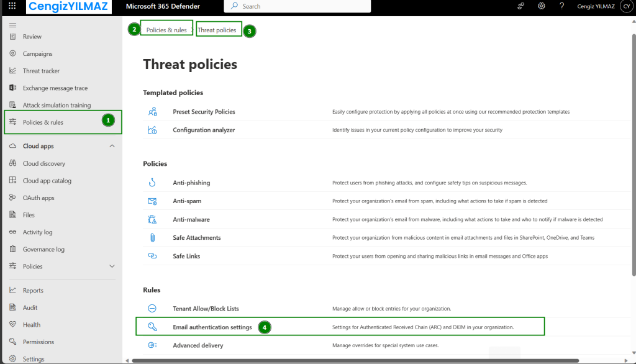Collapse the Cloud apps section chevron
The width and height of the screenshot is (636, 364).
coord(112,146)
